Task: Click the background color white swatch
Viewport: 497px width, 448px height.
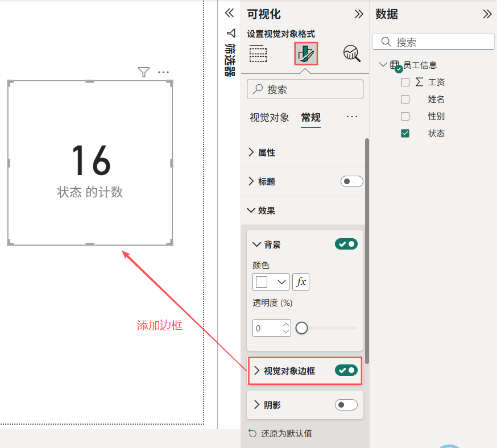Action: 262,281
